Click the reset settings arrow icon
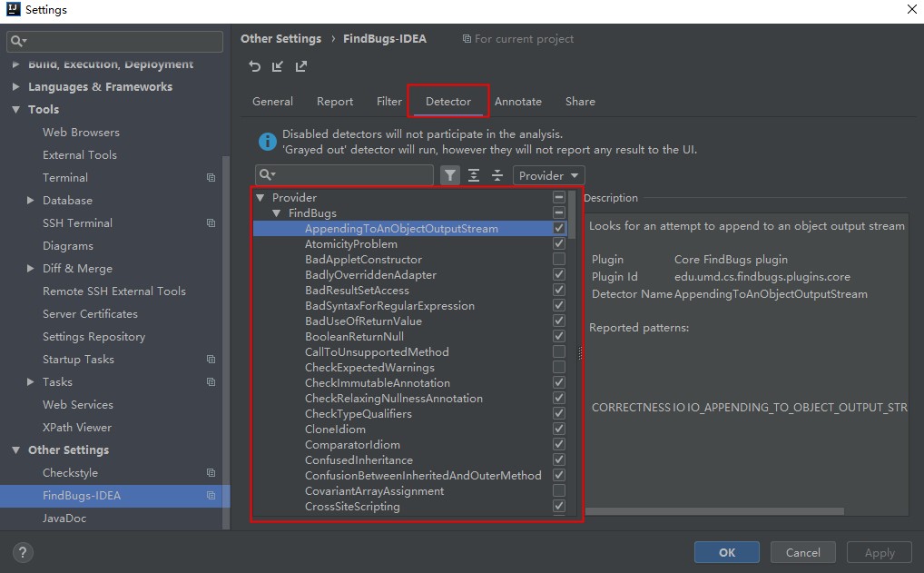Screen dimensions: 924x573 [x=254, y=66]
